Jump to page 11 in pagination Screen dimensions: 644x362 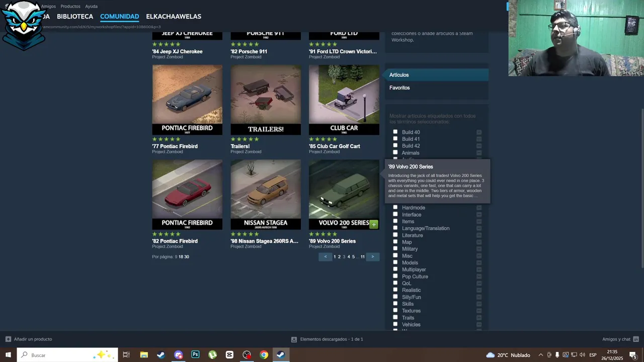click(362, 257)
